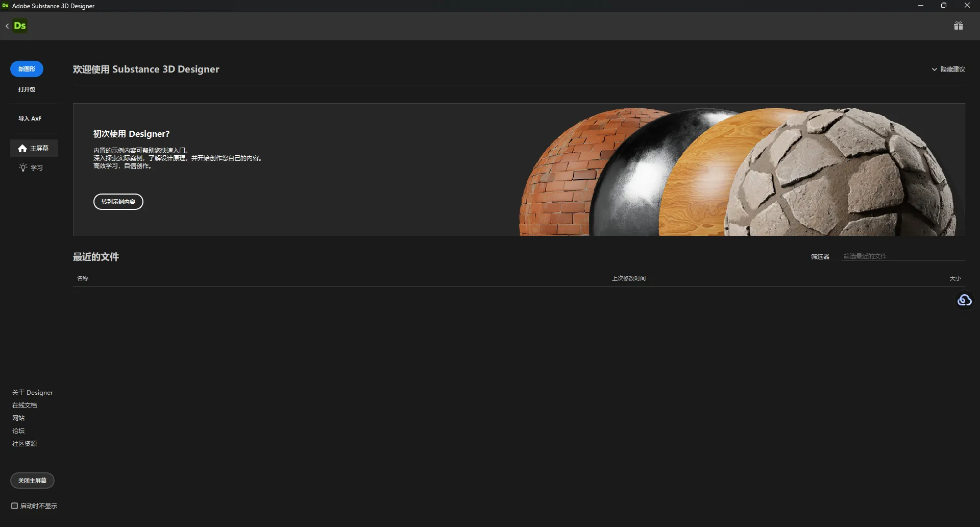The width and height of the screenshot is (980, 527).
Task: Switch to the 学习 learn tab
Action: click(x=34, y=167)
